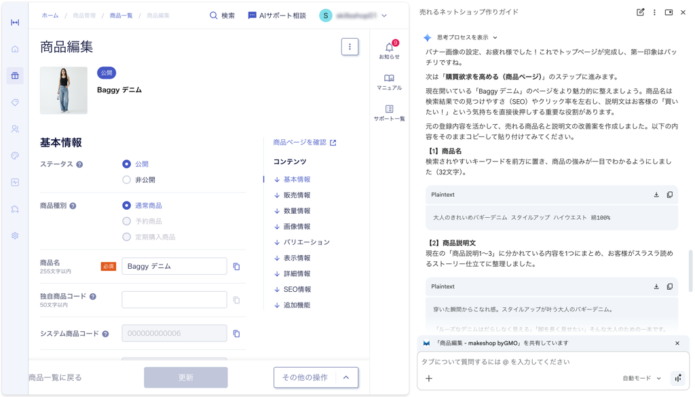The width and height of the screenshot is (695, 397).
Task: Select the 通常商品 radio button
Action: point(126,206)
